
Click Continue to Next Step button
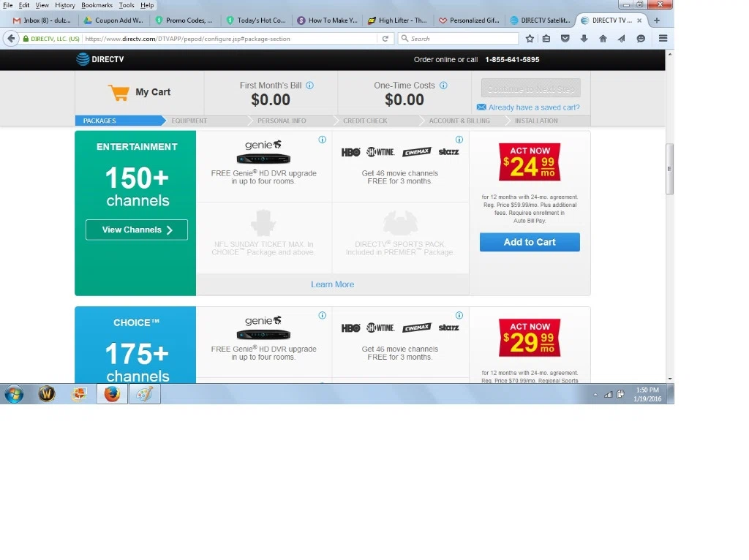coord(531,88)
